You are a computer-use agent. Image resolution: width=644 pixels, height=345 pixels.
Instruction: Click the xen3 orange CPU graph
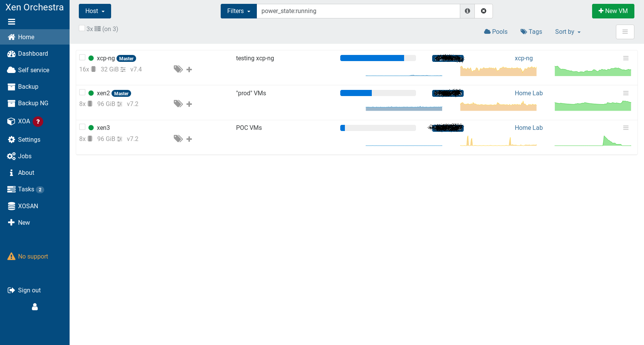tap(498, 141)
